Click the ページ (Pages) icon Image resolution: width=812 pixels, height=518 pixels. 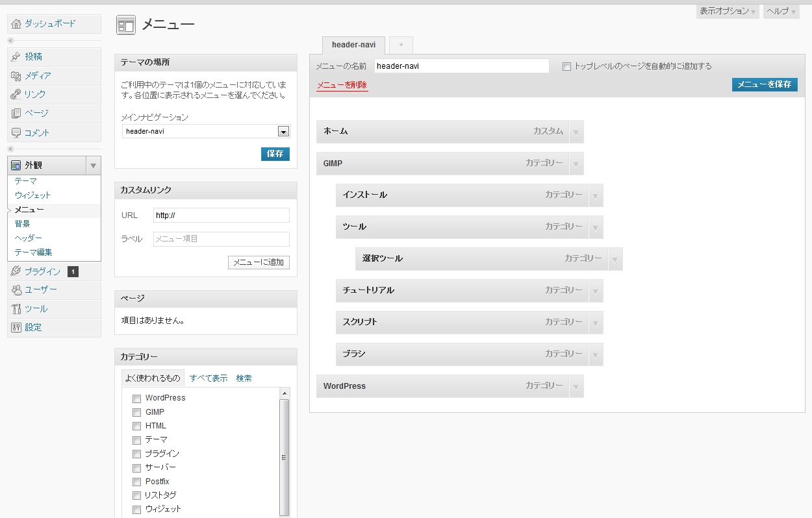[17, 113]
